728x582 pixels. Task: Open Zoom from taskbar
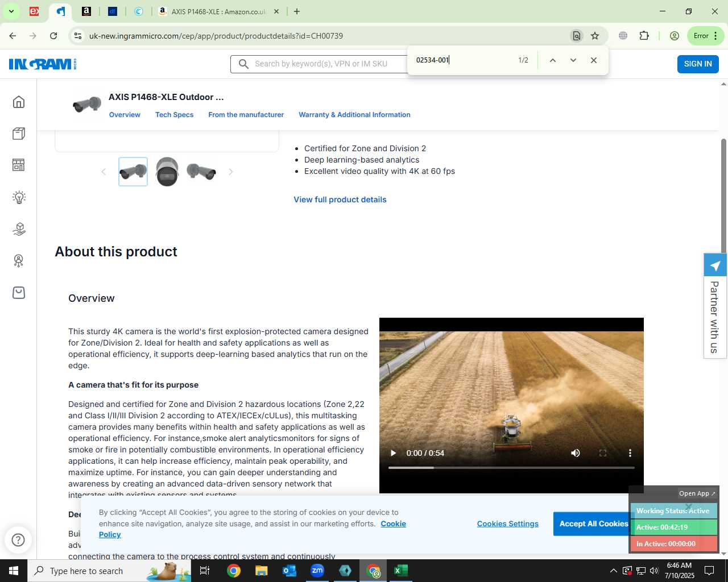[317, 571]
